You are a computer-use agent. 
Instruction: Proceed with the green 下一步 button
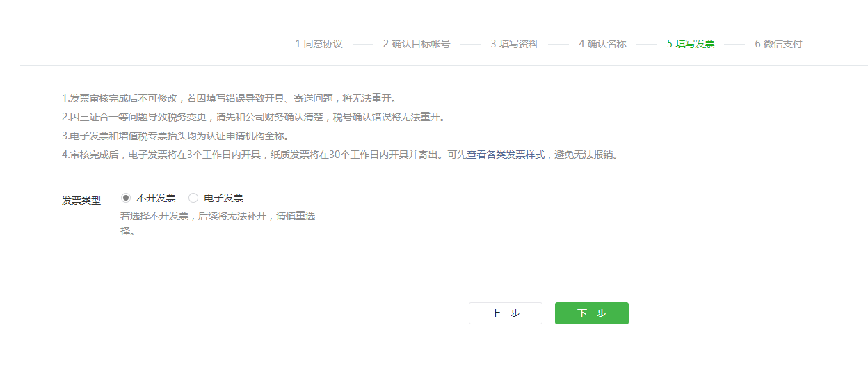[591, 313]
